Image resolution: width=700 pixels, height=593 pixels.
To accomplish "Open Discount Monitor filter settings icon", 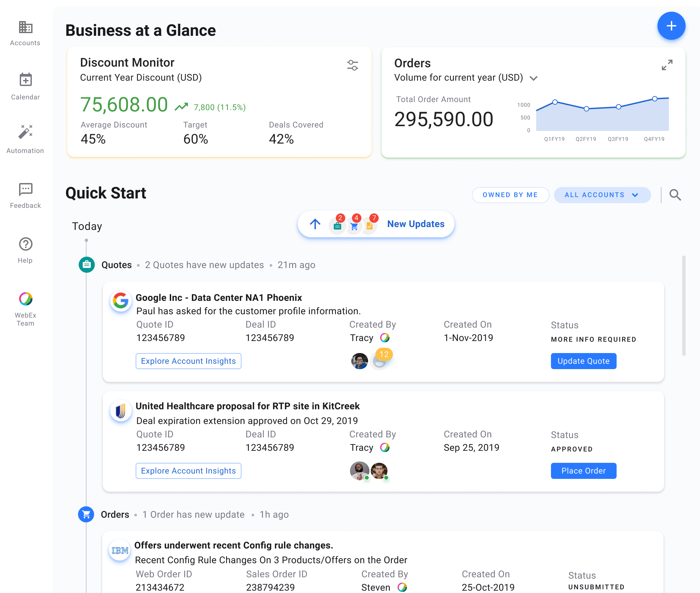I will 352,65.
